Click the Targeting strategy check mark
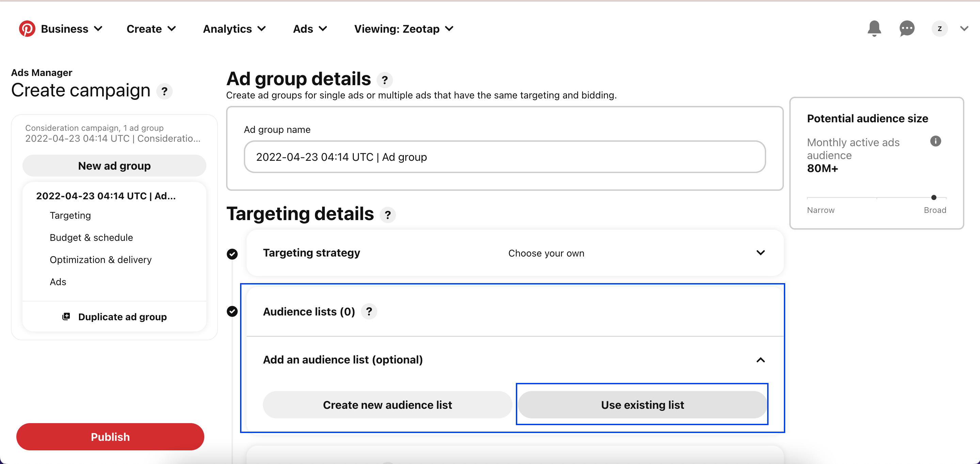This screenshot has height=464, width=980. click(x=232, y=254)
